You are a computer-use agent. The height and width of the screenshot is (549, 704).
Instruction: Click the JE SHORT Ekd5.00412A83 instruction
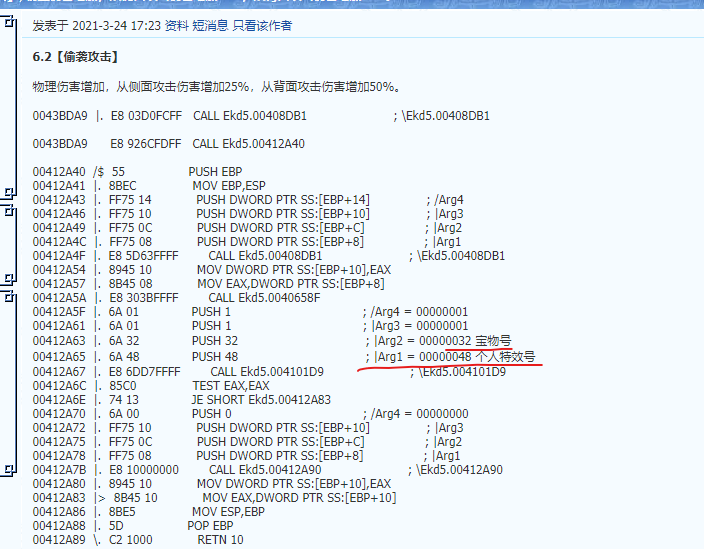pyautogui.click(x=263, y=399)
